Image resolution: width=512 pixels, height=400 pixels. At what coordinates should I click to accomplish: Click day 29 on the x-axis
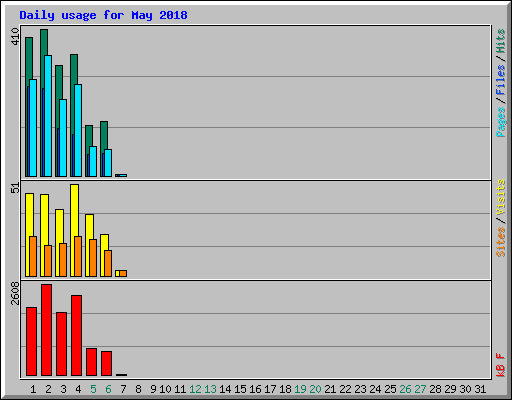[x=450, y=389]
